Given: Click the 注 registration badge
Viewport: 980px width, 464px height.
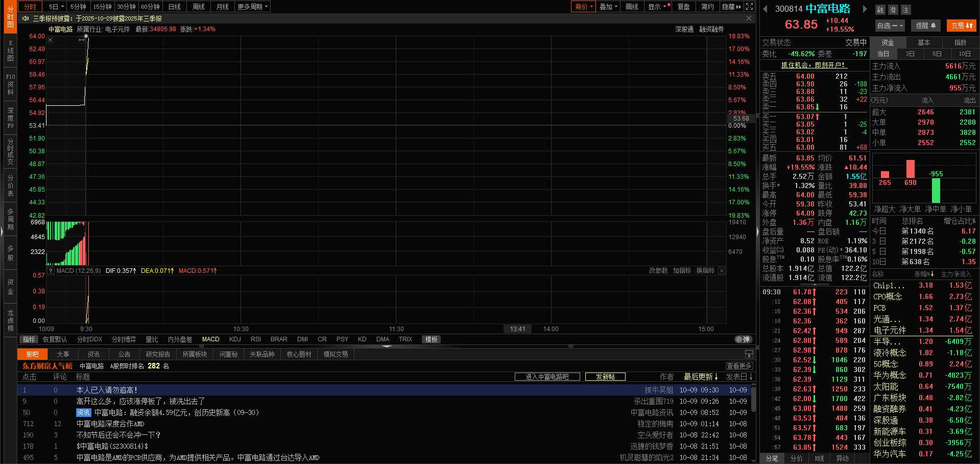Looking at the screenshot, I should click(x=905, y=10).
